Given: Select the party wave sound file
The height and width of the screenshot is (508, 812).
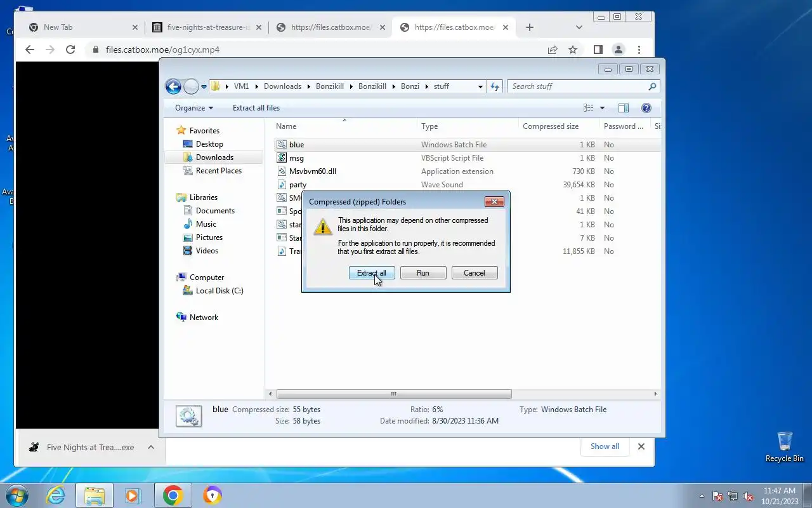Looking at the screenshot, I should coord(298,185).
